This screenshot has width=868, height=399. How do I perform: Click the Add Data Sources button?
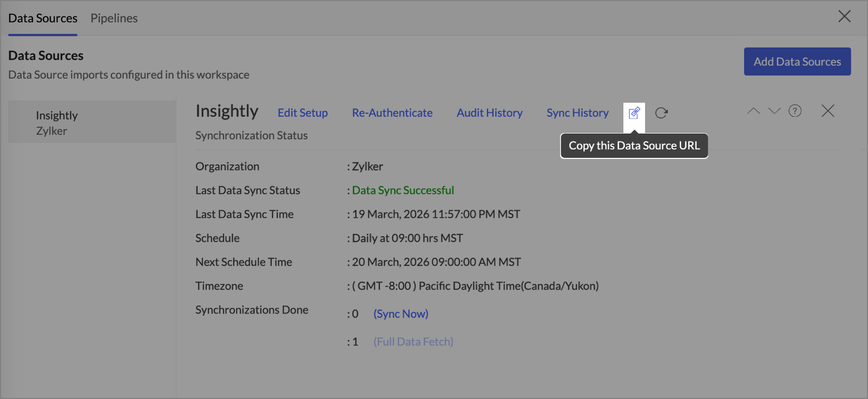coord(797,62)
